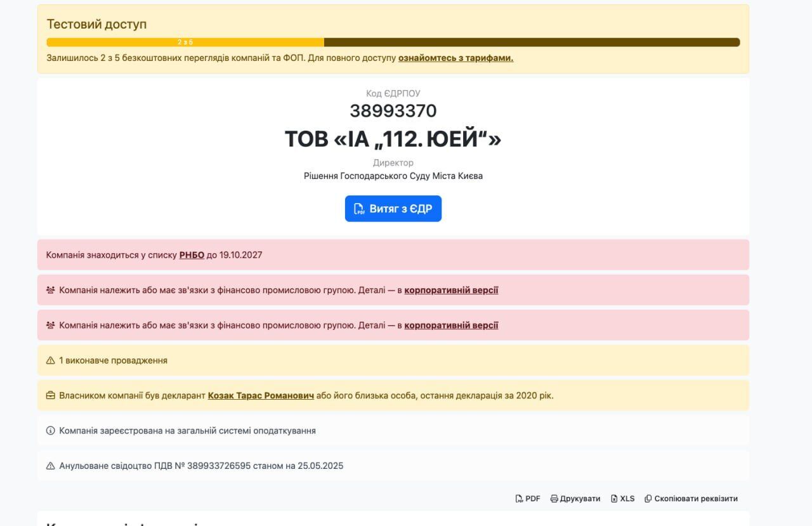Viewport: 812px width, 526px height.
Task: Download the XLS export
Action: pyautogui.click(x=622, y=499)
